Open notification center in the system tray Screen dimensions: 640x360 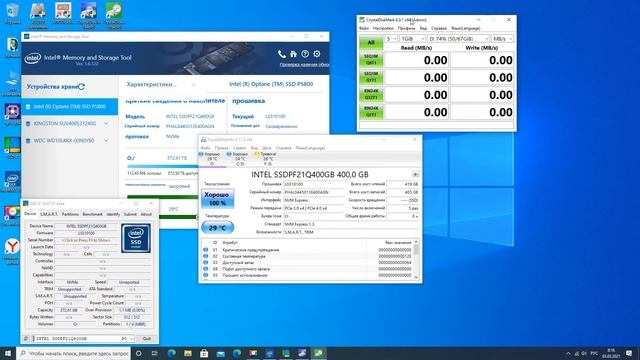tap(629, 353)
